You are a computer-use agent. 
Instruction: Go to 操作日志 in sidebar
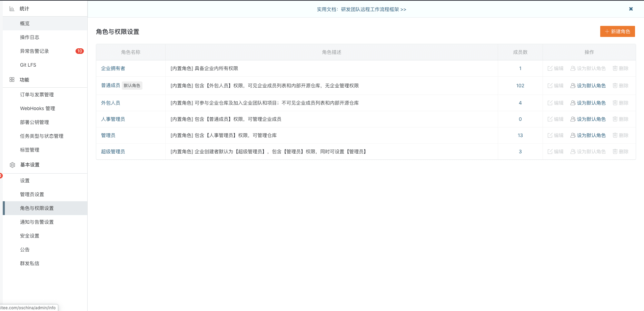tap(30, 37)
